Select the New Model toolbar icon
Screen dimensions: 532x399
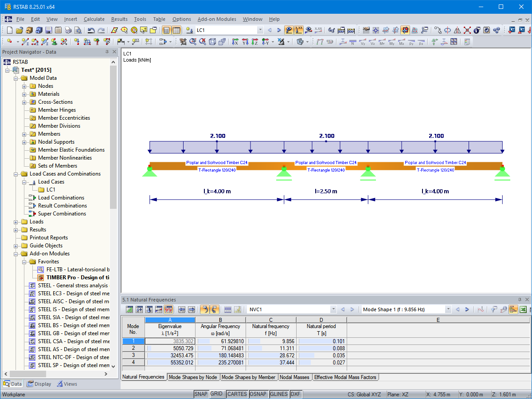coord(10,30)
